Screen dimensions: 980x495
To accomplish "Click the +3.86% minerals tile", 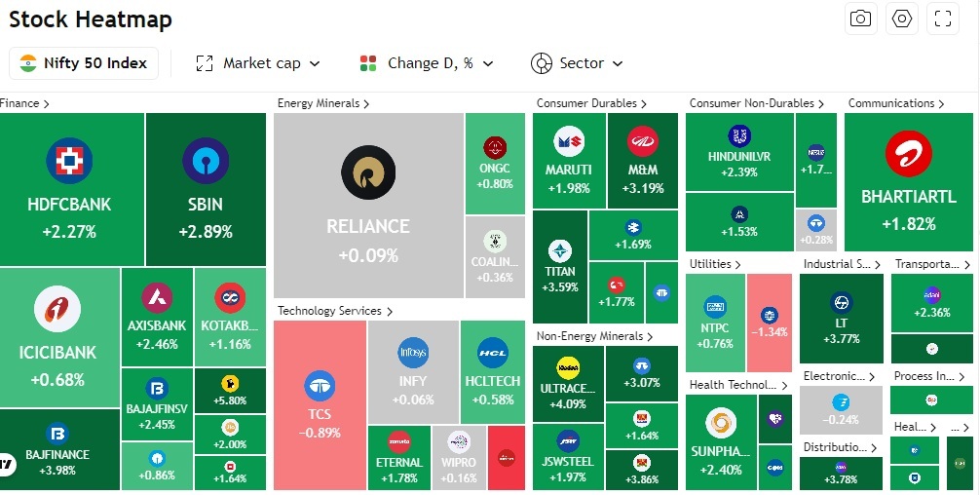I will [x=642, y=470].
